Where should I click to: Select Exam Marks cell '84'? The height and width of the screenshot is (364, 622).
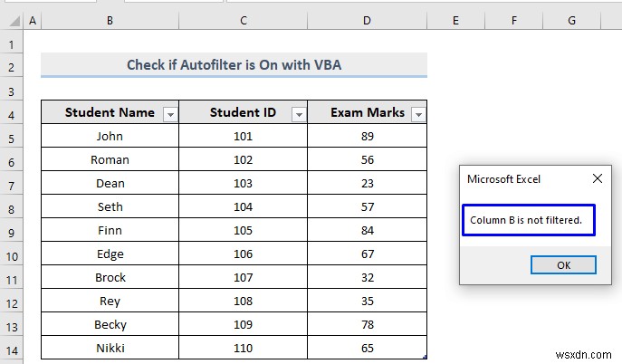click(x=367, y=230)
